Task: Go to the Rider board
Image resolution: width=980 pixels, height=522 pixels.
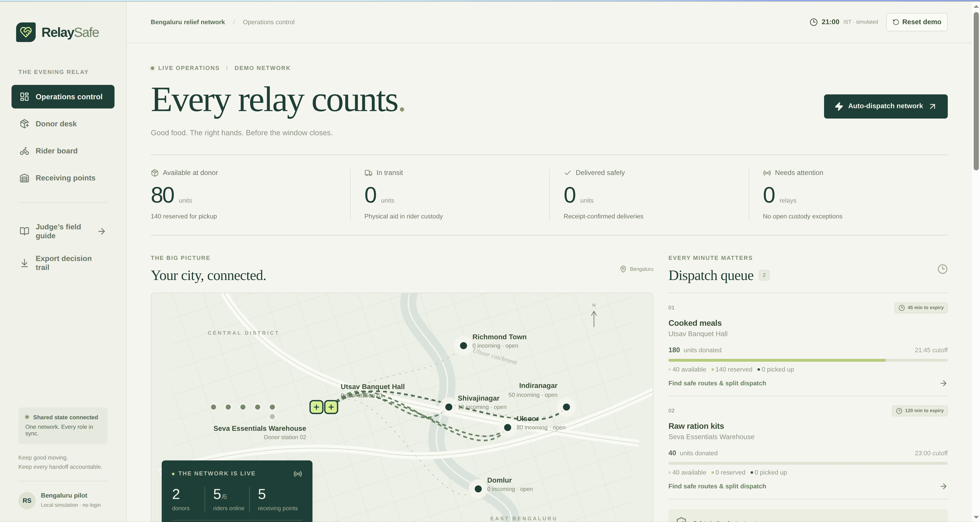Action: (x=63, y=151)
